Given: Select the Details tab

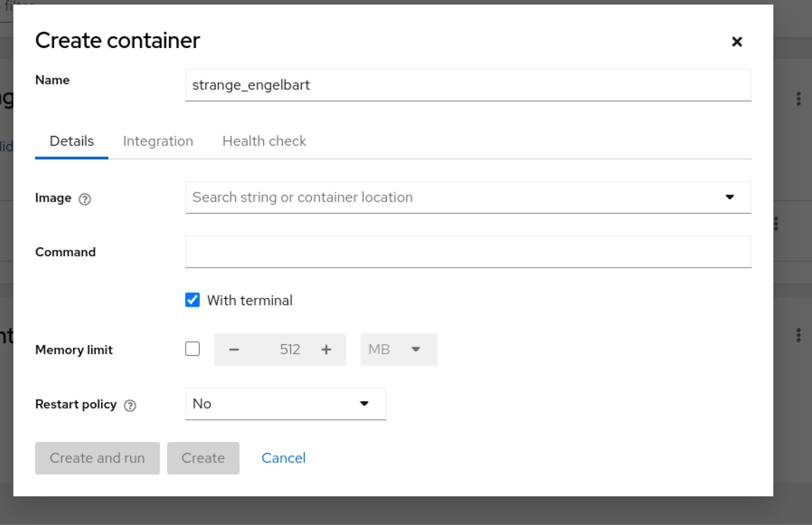Looking at the screenshot, I should click(x=72, y=141).
